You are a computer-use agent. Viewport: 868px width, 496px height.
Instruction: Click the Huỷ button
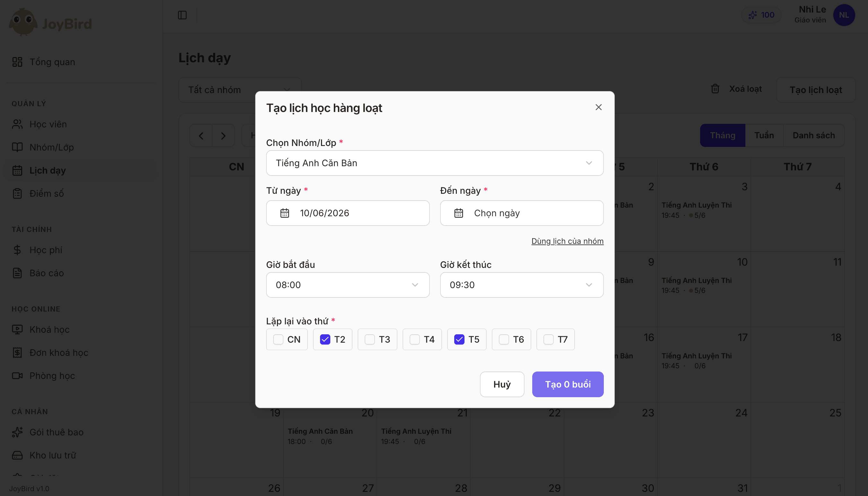tap(502, 384)
